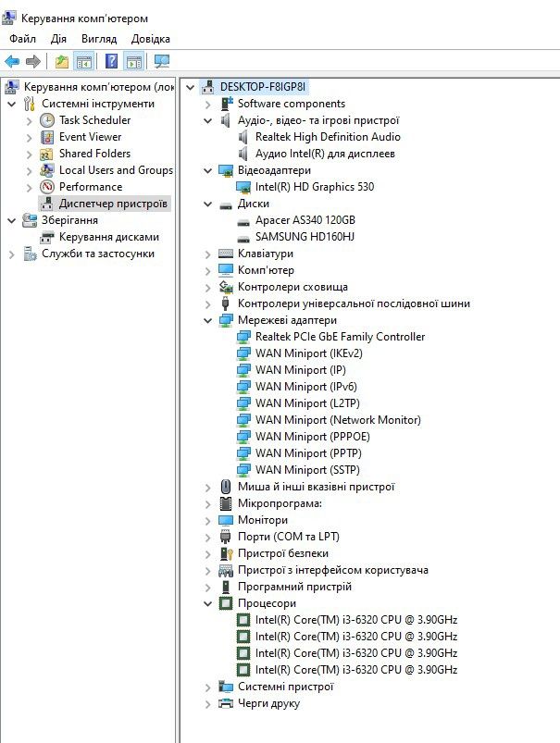Viewport: 560px width, 743px height.
Task: Select the Аудіо-, відео- та ігрові пристрої label
Action: [x=318, y=120]
